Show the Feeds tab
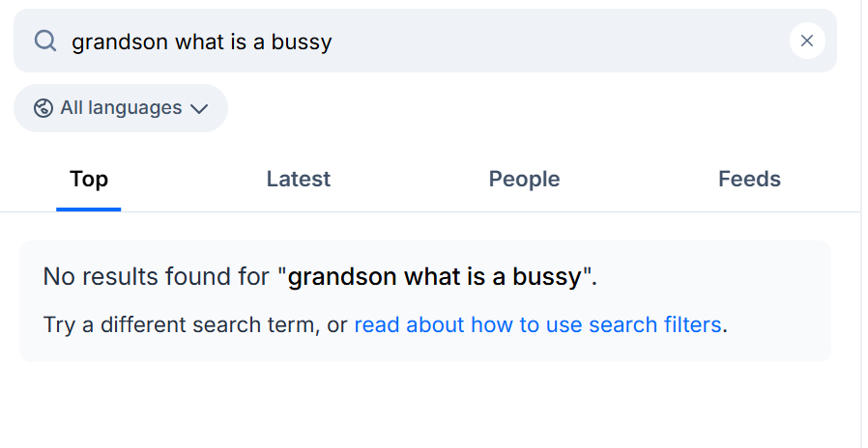The height and width of the screenshot is (448, 868). pos(749,180)
